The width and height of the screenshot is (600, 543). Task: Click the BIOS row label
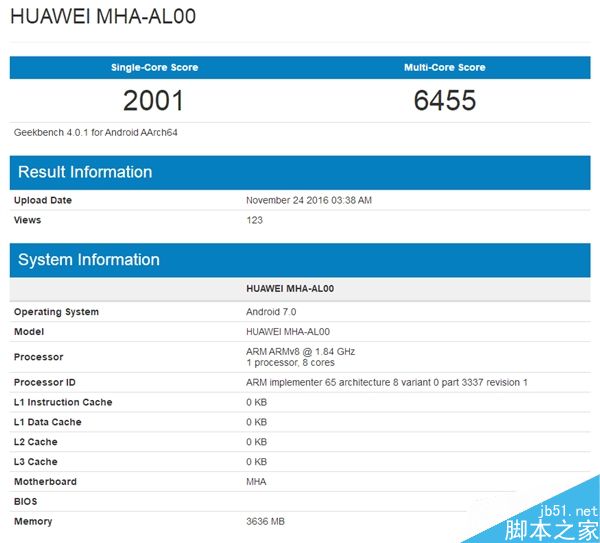tap(26, 502)
